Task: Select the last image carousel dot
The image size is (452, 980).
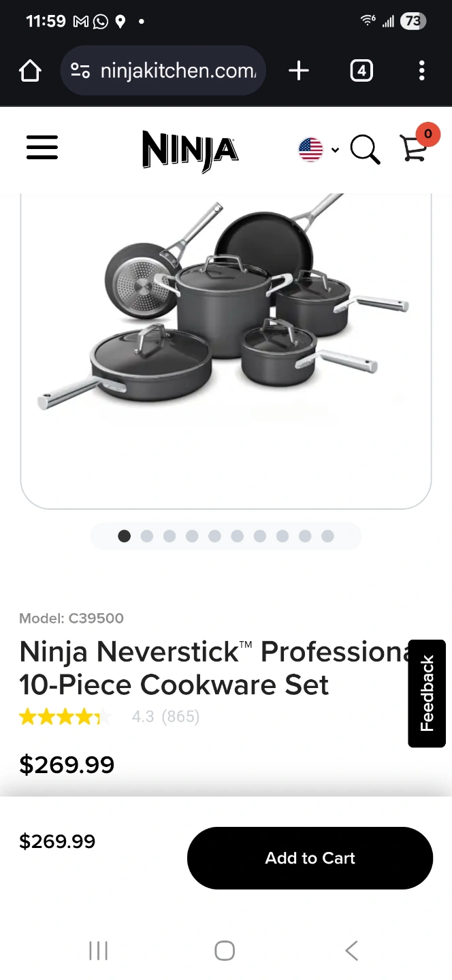Action: point(327,536)
